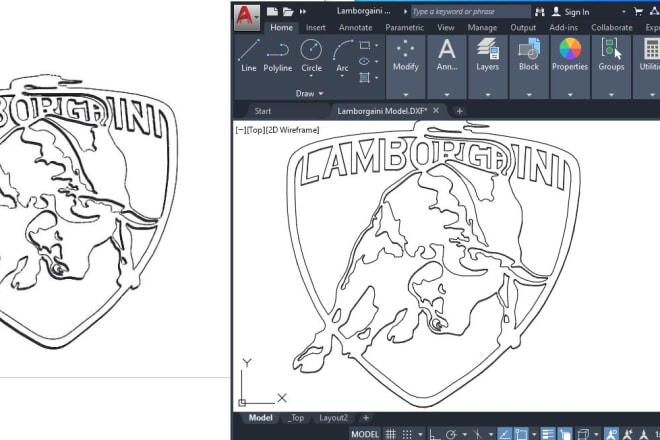Click the keyword search input field
The width and height of the screenshot is (660, 440).
coord(470,12)
